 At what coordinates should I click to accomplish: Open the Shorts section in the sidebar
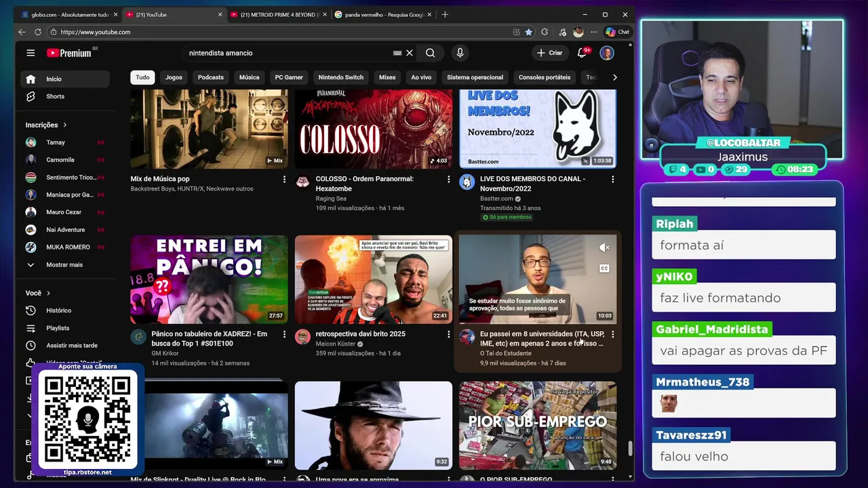64,96
